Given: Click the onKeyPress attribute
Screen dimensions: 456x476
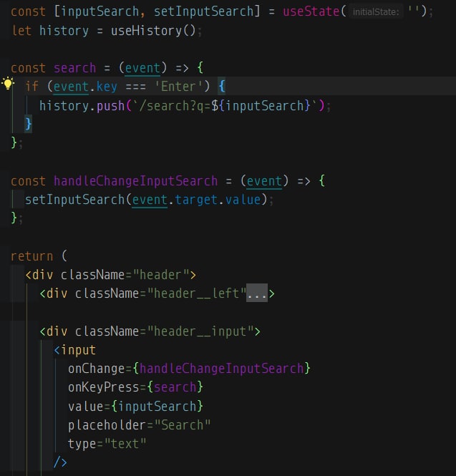Looking at the screenshot, I should [x=103, y=387].
